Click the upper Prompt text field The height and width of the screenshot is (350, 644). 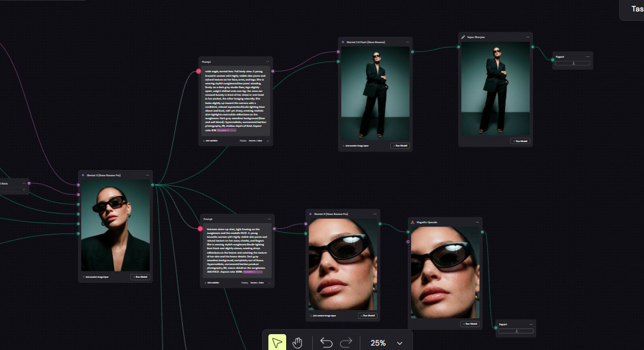pos(236,101)
